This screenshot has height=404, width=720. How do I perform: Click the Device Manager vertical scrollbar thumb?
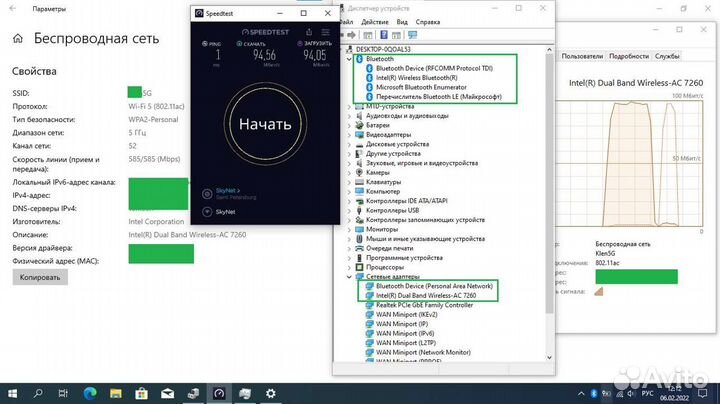click(549, 184)
